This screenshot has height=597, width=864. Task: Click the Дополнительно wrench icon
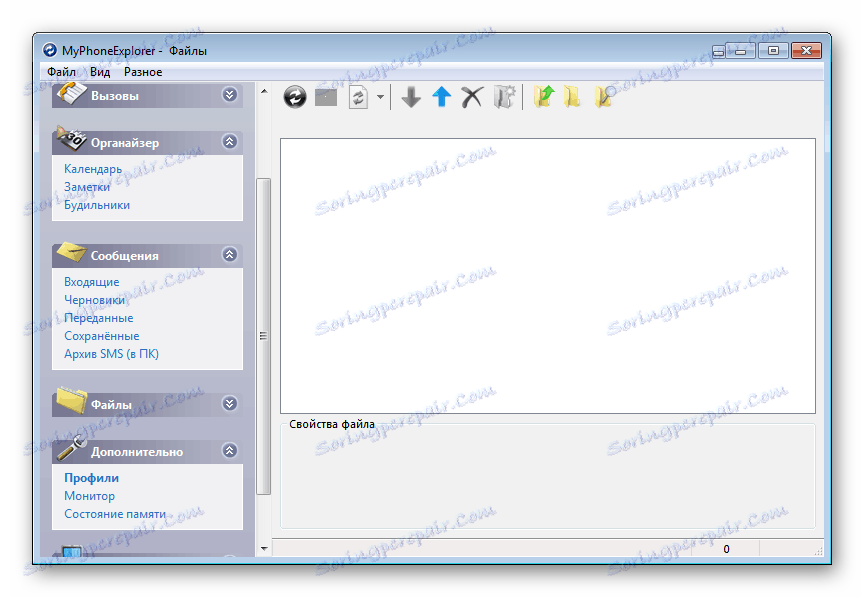pos(72,448)
